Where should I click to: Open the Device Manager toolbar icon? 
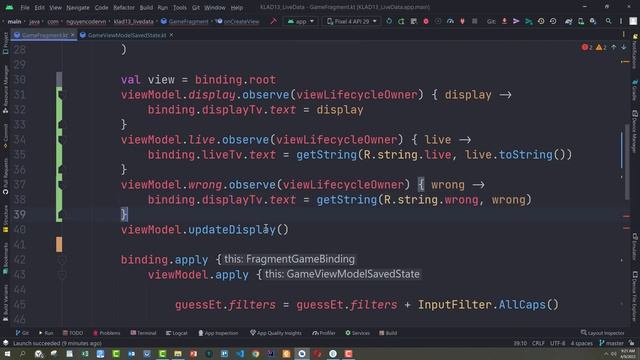point(580,21)
